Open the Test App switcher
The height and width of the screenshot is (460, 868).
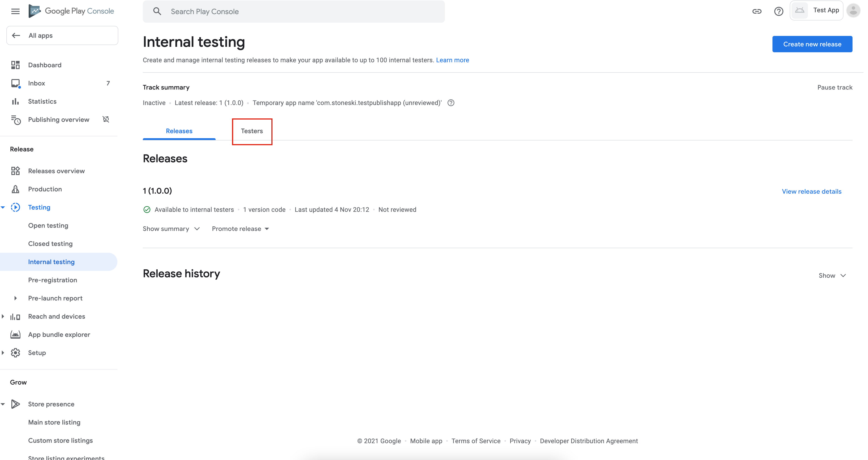pos(816,10)
